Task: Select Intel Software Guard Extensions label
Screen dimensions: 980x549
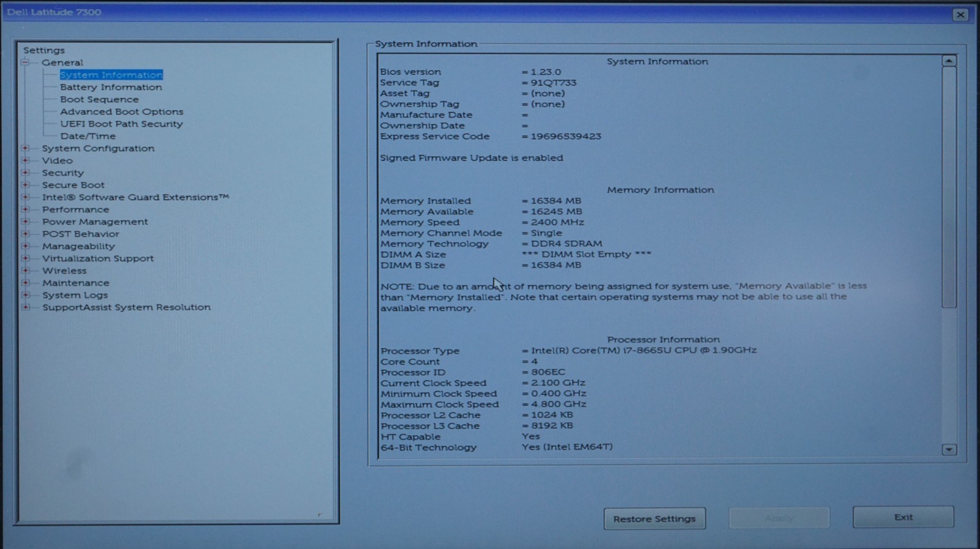Action: click(x=135, y=197)
